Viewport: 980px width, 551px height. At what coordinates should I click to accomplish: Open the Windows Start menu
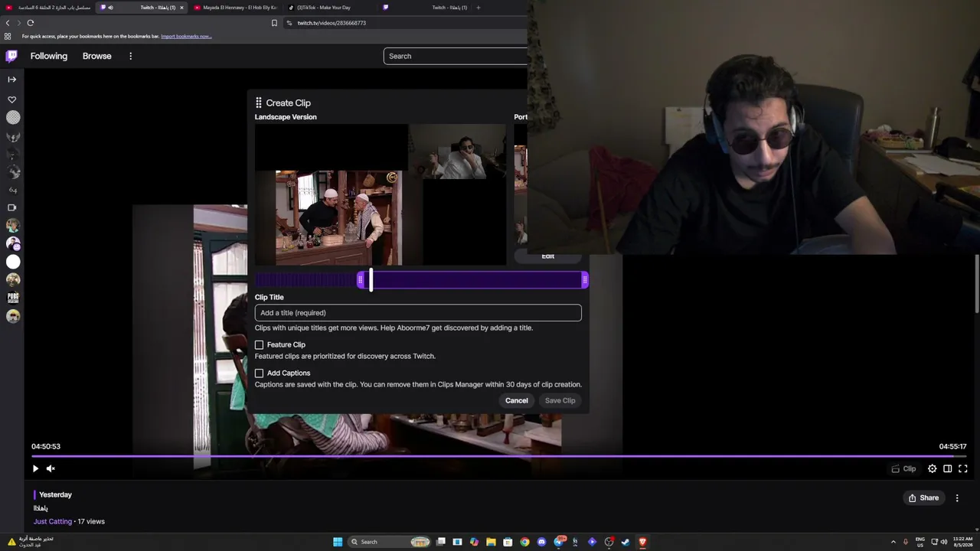[x=338, y=542]
